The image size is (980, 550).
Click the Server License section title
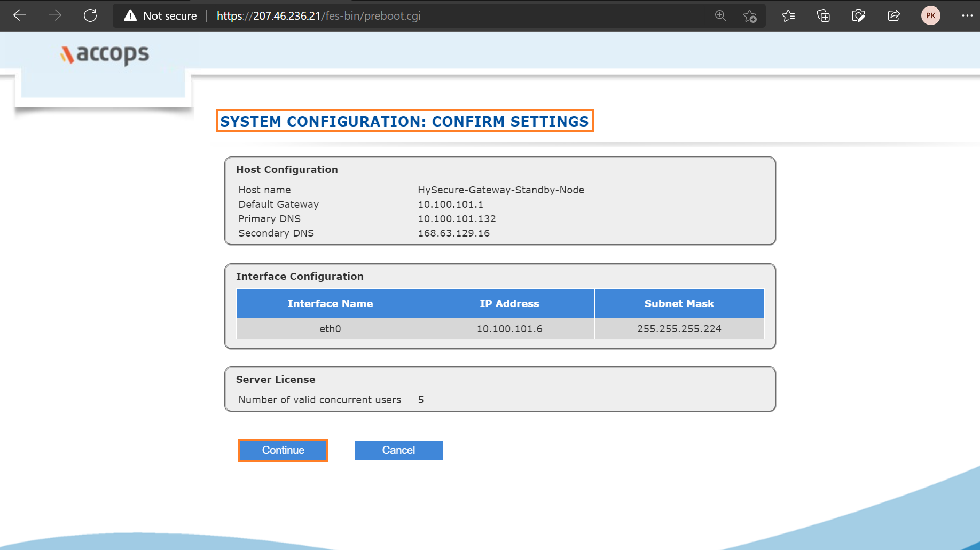click(276, 379)
